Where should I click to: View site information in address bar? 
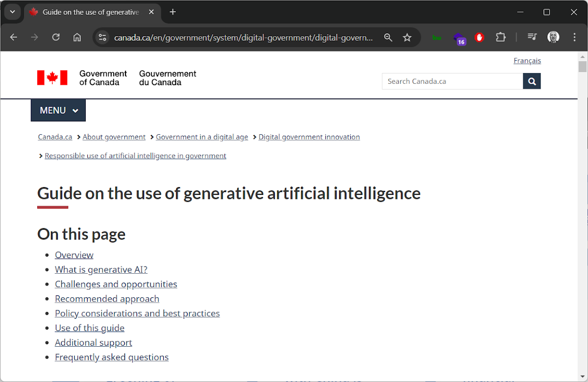[x=102, y=37]
